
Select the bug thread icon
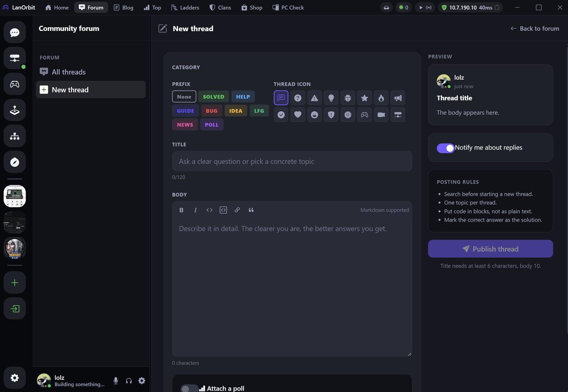(348, 98)
